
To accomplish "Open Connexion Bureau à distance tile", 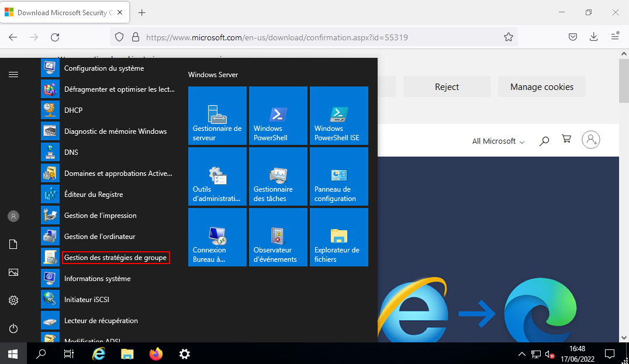I will point(217,237).
